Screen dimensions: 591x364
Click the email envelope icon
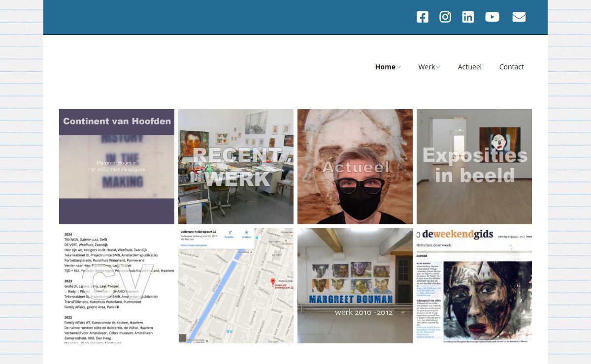point(519,17)
